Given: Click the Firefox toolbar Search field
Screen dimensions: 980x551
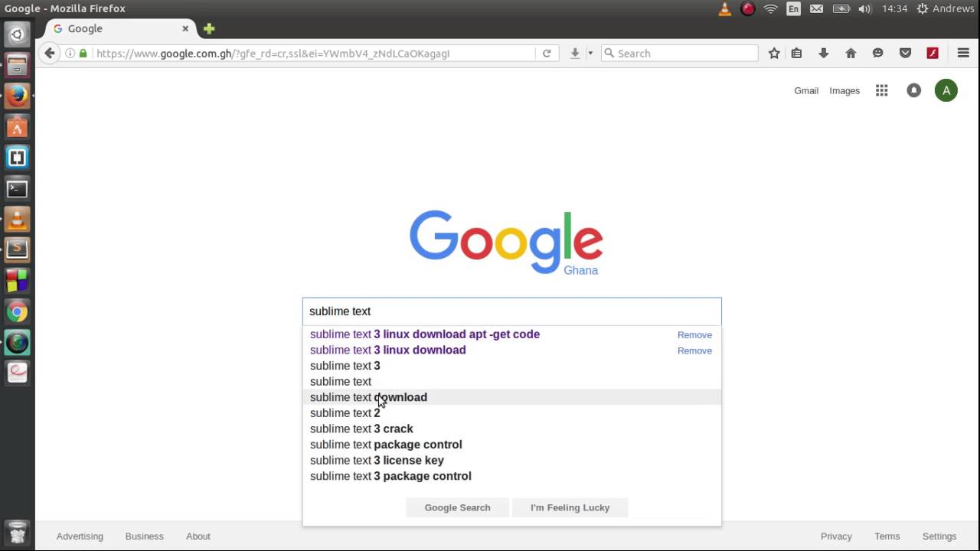Looking at the screenshot, I should coord(680,53).
